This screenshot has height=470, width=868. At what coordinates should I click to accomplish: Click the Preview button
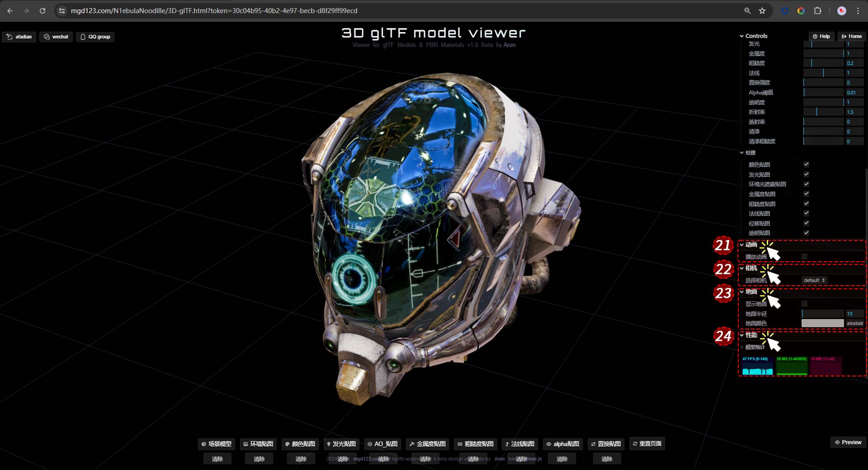[848, 442]
